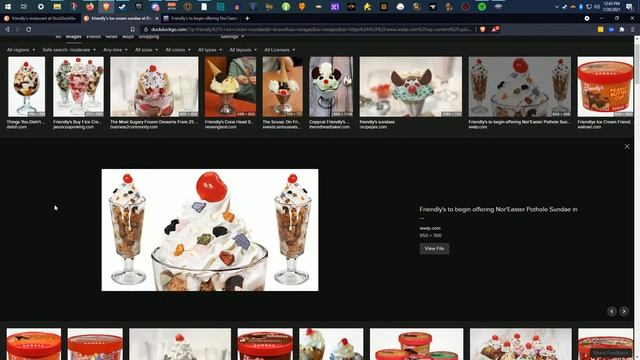Select the Most Sugary Frozen Desserts thumbnail
Viewport: 640px width, 360px height.
point(154,87)
